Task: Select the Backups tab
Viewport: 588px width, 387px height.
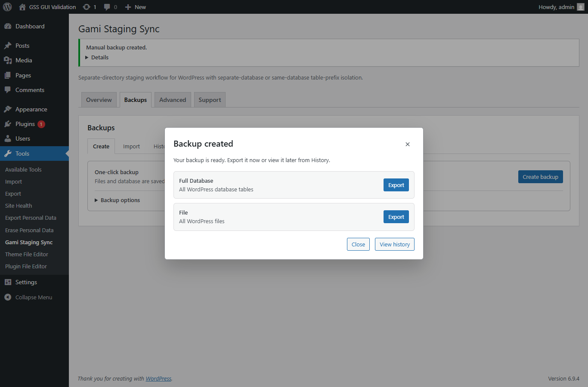Action: 136,100
